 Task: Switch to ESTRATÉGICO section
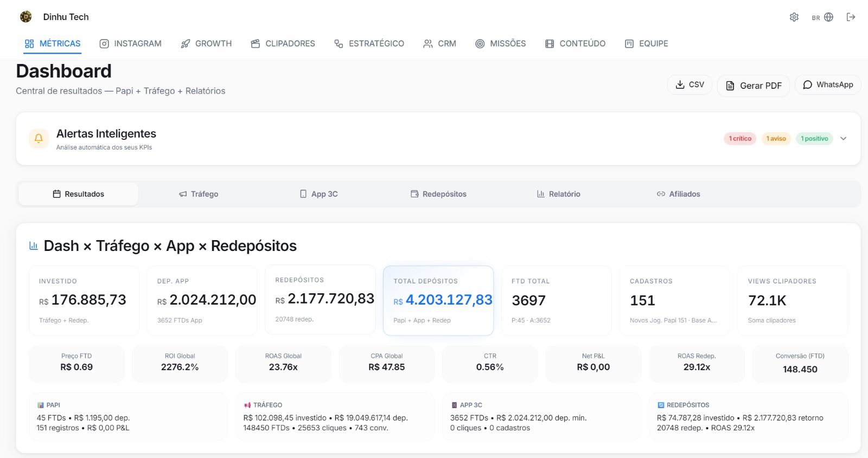369,44
